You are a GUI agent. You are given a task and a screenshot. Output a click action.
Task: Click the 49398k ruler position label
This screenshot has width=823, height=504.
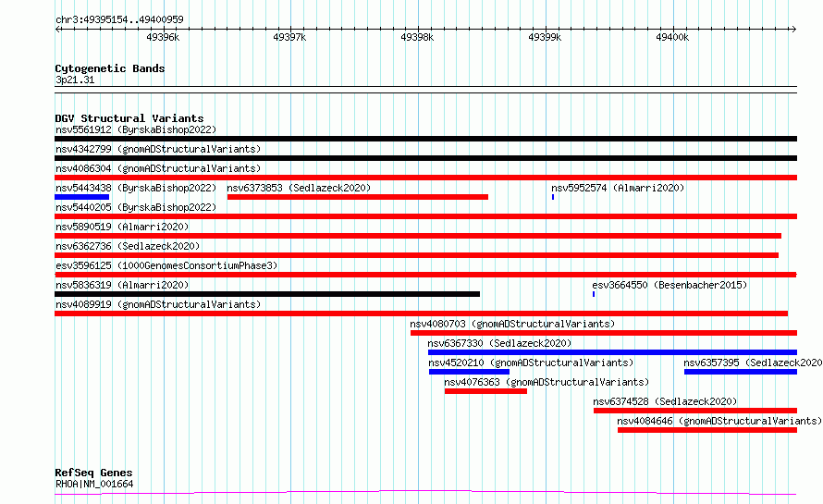[417, 37]
